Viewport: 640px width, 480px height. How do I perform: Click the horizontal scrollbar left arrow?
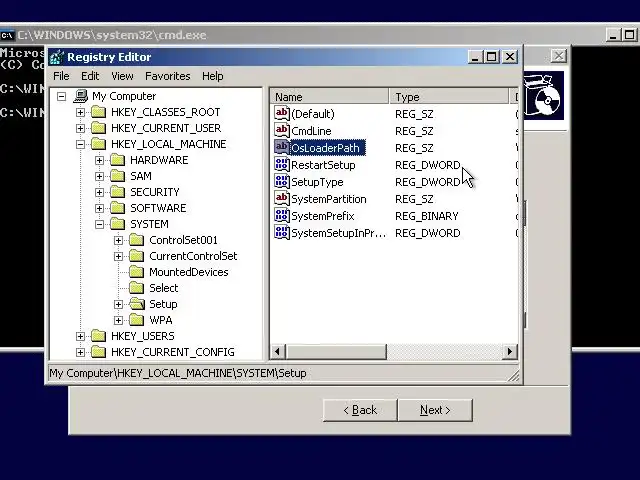tap(278, 351)
